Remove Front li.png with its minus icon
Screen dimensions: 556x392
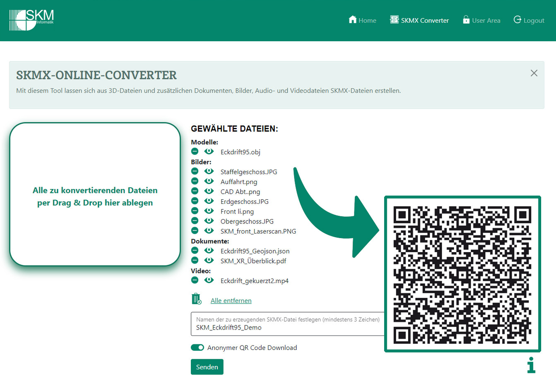coord(195,211)
